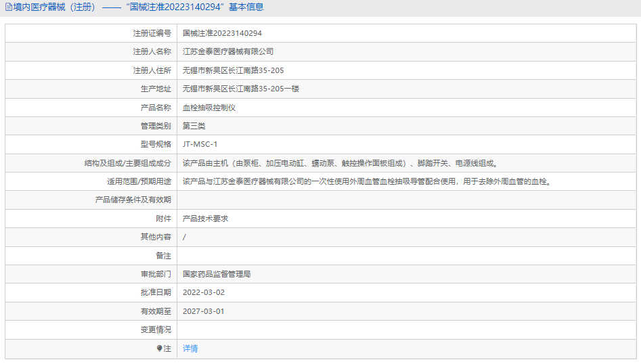Select model value JT-MSC-1
The width and height of the screenshot is (641, 364).
[200, 144]
